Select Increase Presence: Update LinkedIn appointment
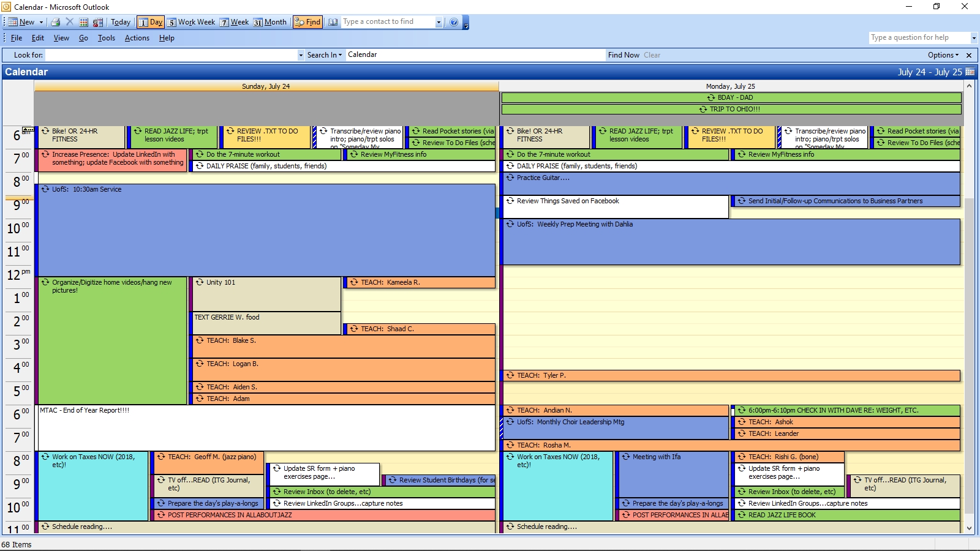 tap(111, 160)
